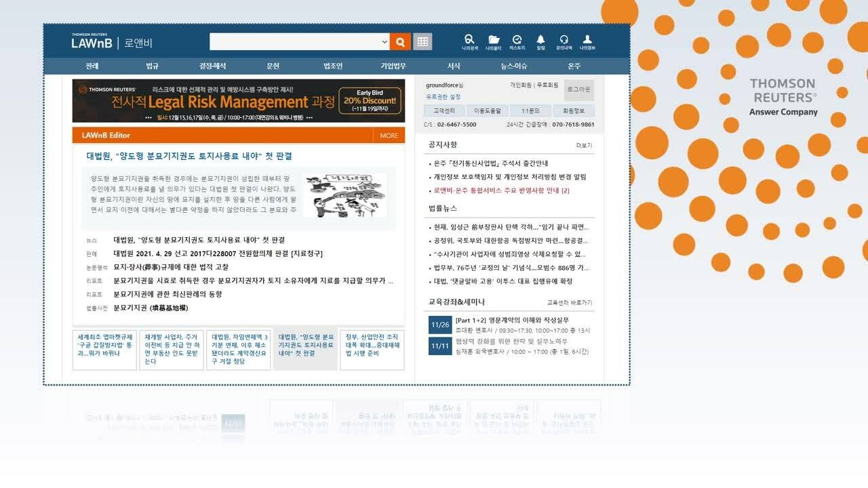Screen dimensions: 868x488
Task: Open the 법조인 menu
Action: click(x=333, y=66)
